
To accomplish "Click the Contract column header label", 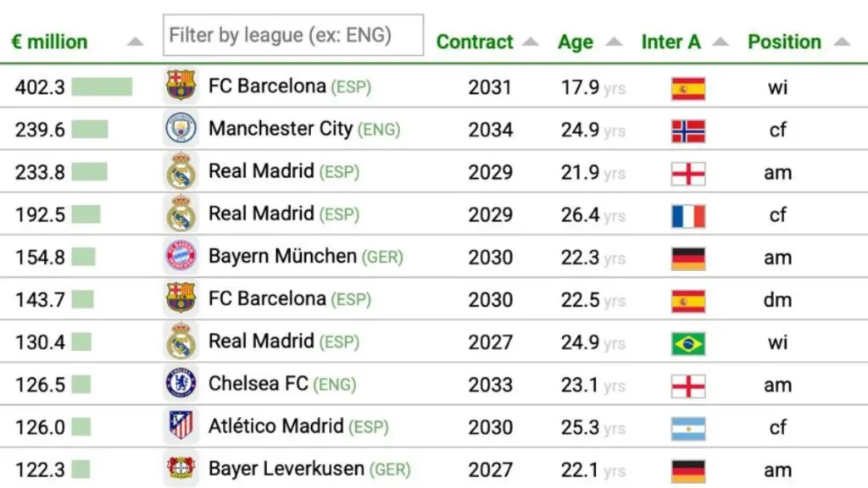I will 475,42.
